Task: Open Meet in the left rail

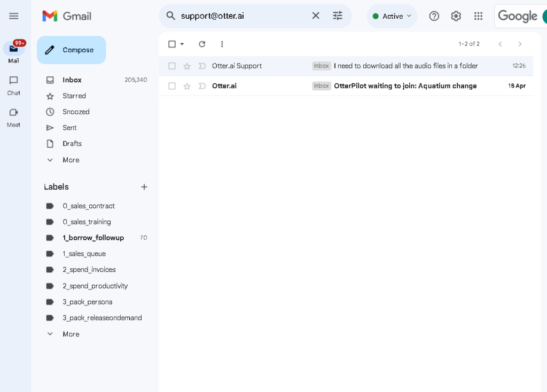Action: click(x=13, y=118)
